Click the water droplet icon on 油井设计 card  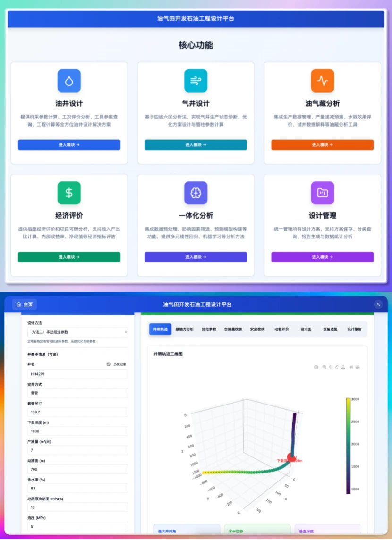(x=69, y=80)
